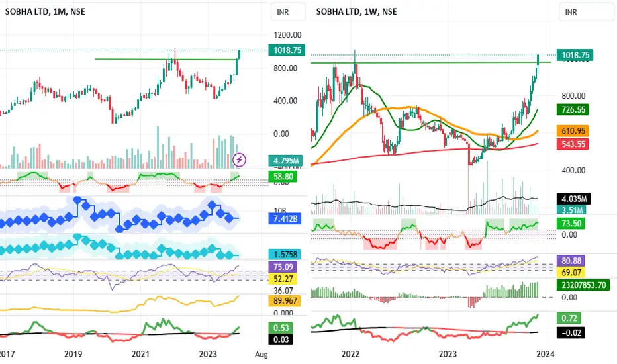Click 800.00 on weekly chart price axis
Viewport: 617px width, 364px height.
pyautogui.click(x=573, y=95)
